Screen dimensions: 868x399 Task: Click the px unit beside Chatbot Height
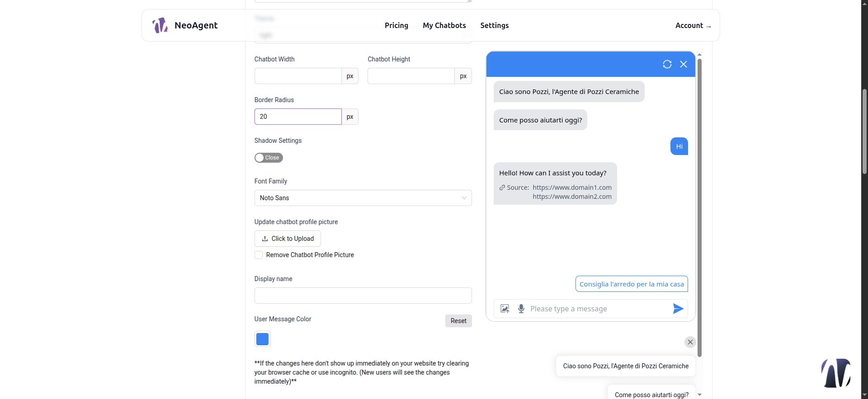pos(463,76)
